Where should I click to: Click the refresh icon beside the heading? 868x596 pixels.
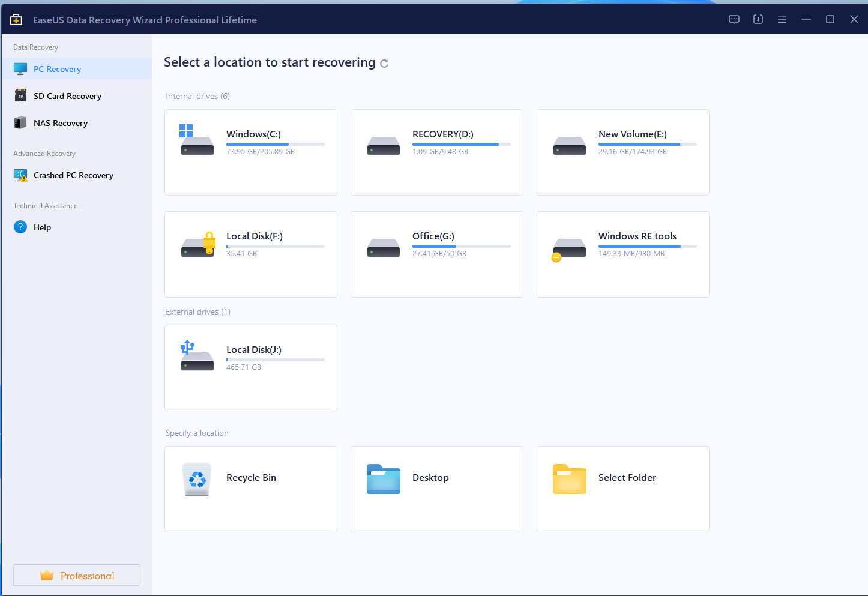384,64
